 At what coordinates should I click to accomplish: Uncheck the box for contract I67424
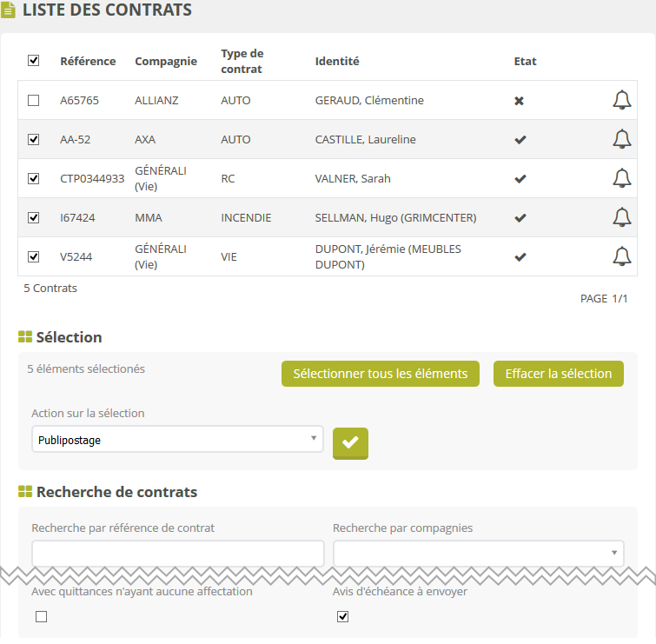point(34,217)
